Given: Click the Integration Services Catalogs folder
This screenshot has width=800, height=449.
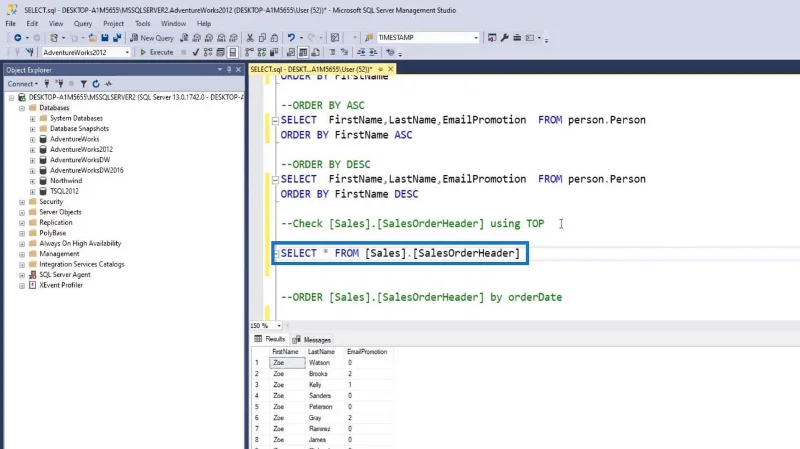Looking at the screenshot, I should pyautogui.click(x=82, y=264).
